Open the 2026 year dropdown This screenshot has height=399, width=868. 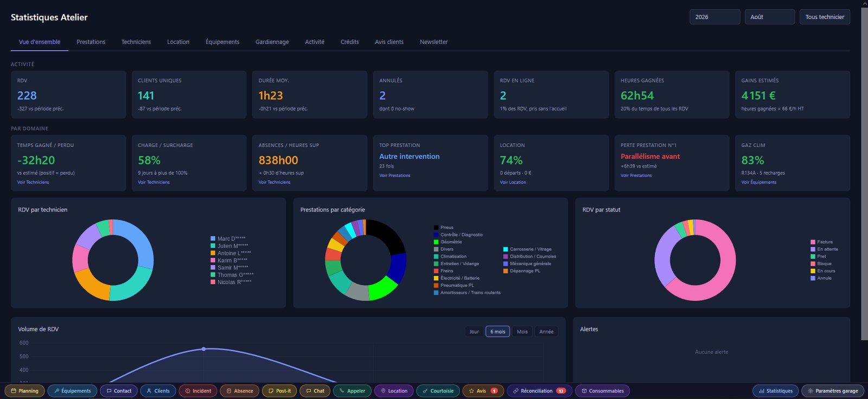click(714, 17)
